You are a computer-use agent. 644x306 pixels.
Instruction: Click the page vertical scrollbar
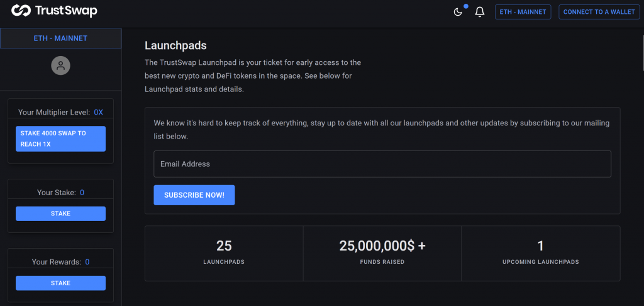(x=642, y=54)
